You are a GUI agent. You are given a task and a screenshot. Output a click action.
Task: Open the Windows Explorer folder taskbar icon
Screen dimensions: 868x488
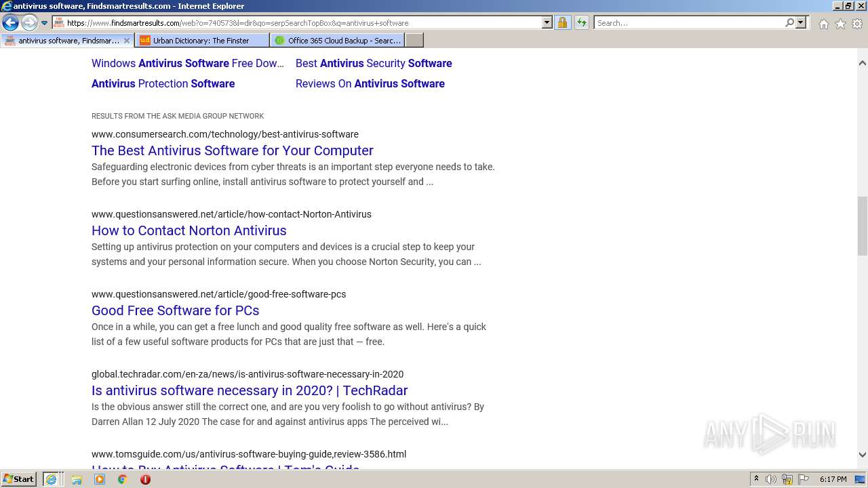[x=77, y=479]
